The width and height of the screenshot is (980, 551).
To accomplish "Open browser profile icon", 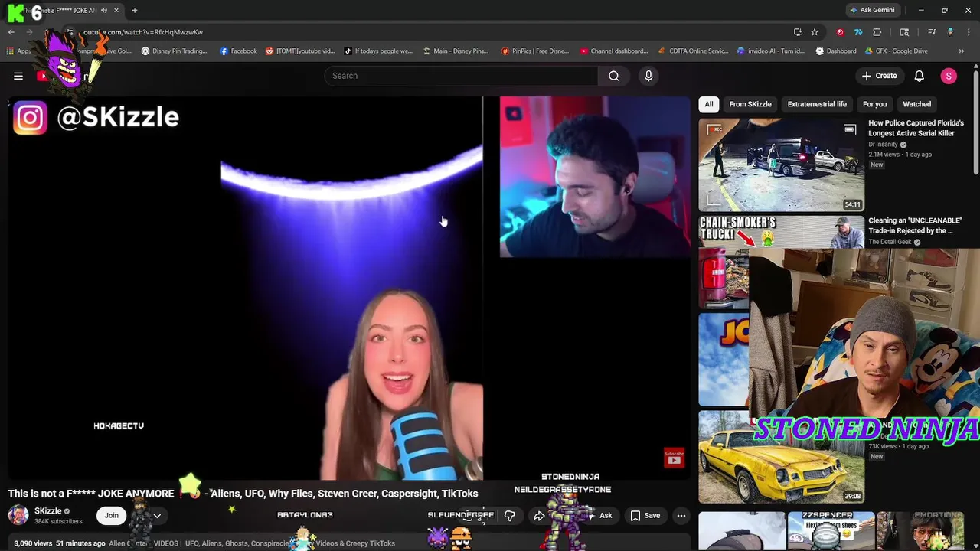I will click(x=950, y=32).
